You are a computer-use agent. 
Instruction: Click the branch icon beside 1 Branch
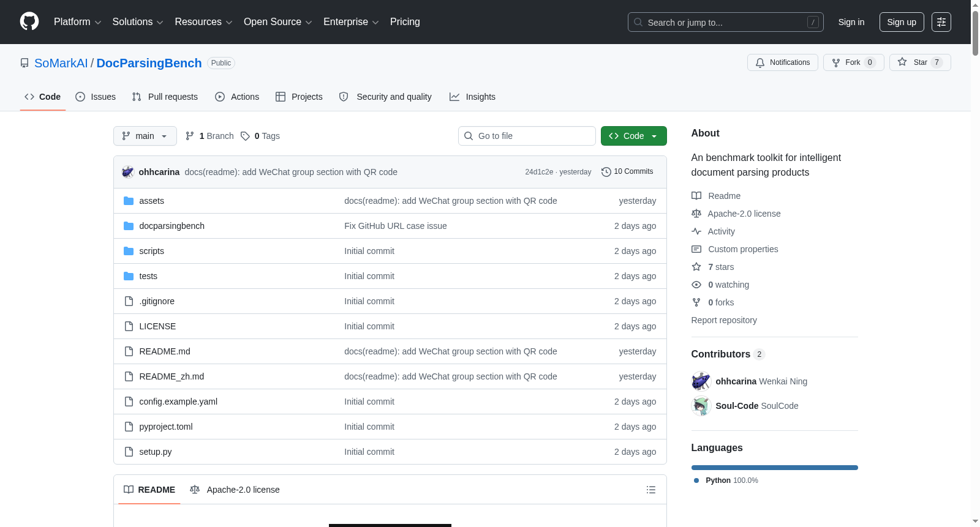pos(190,136)
